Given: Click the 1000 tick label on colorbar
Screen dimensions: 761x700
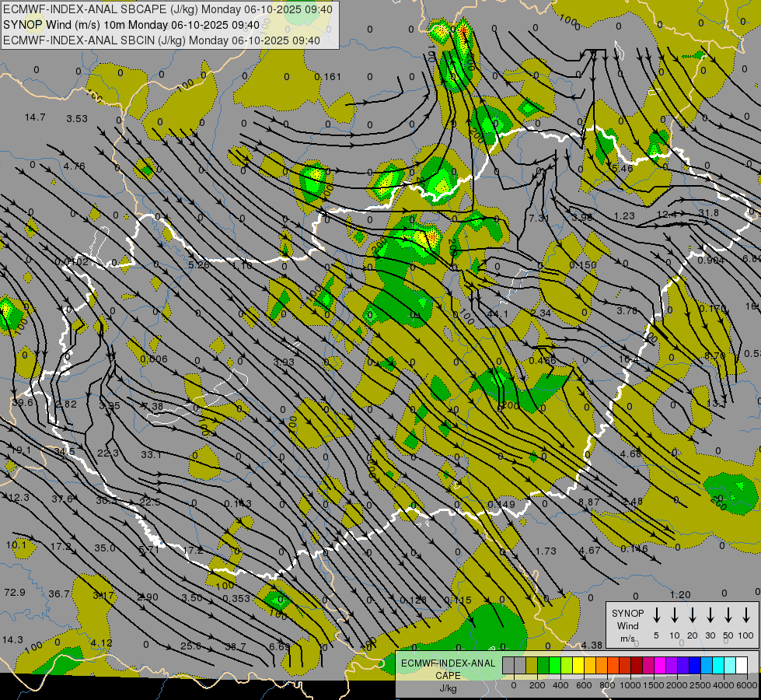Looking at the screenshot, I should (x=630, y=685).
